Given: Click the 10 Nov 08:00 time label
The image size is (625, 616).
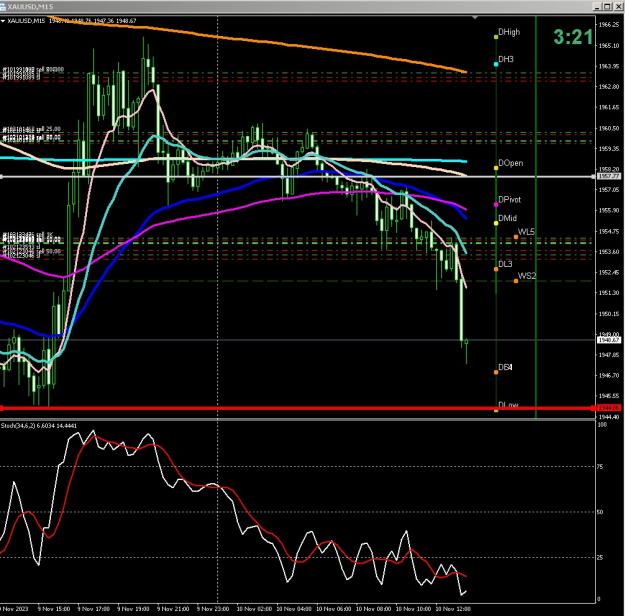Looking at the screenshot, I should [x=373, y=609].
